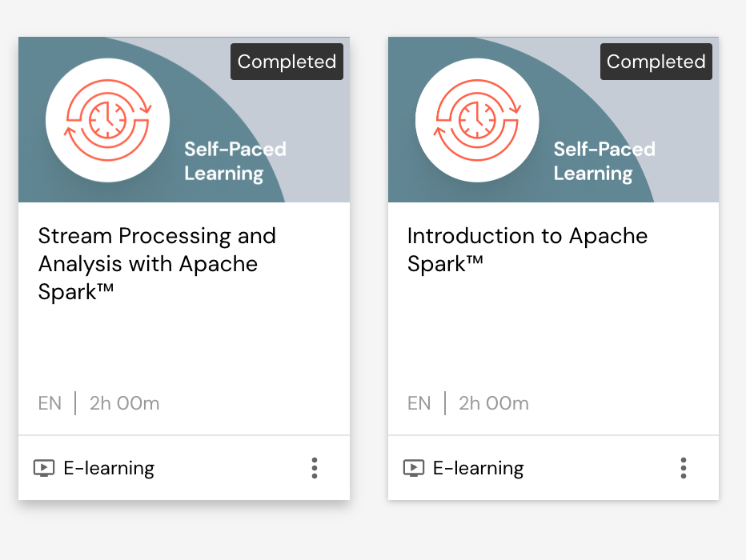Click the EN language tag on Introduction card
This screenshot has width=746, height=560.
click(x=419, y=403)
